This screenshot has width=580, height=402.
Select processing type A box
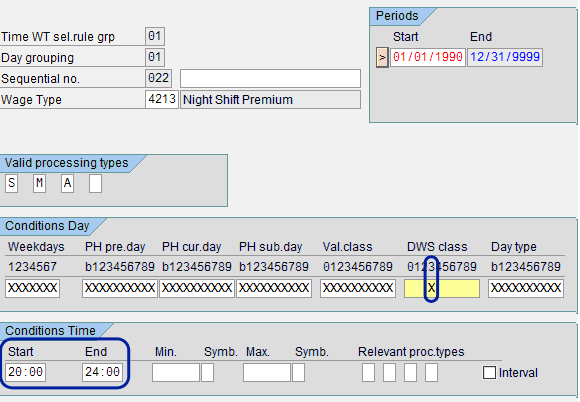click(67, 183)
